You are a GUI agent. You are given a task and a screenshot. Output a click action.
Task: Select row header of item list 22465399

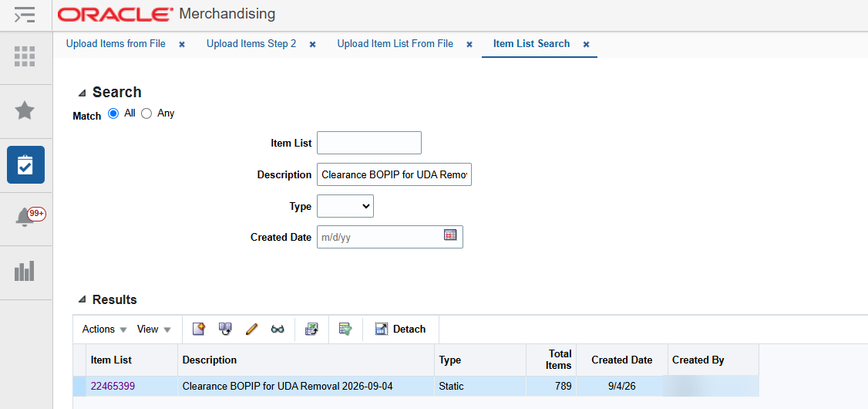tap(79, 387)
